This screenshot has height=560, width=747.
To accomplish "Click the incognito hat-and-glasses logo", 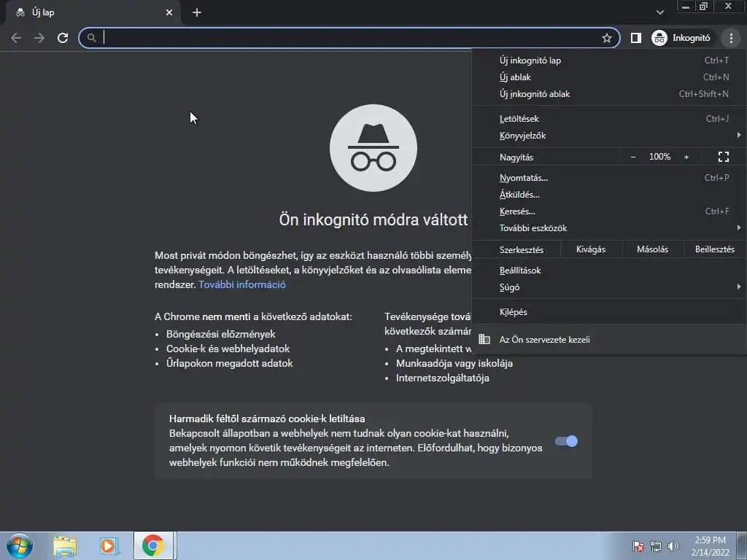I will (x=373, y=148).
